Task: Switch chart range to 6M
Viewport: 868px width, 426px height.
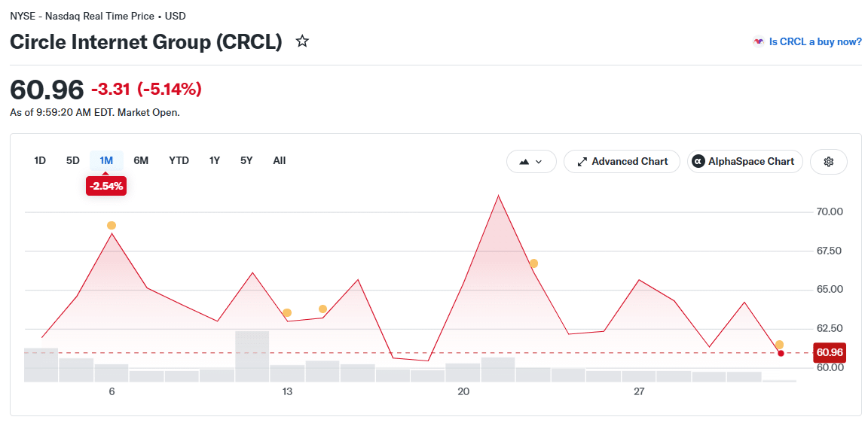Action: click(x=141, y=161)
